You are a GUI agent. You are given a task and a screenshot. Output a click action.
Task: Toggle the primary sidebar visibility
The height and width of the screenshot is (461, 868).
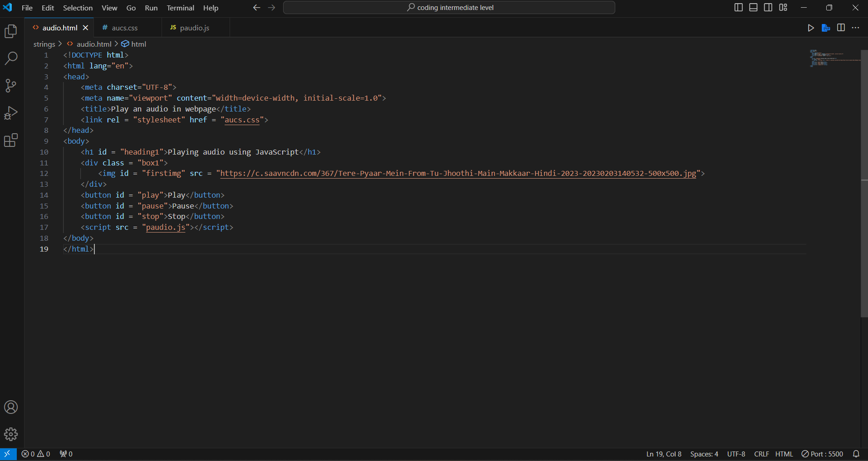[738, 7]
